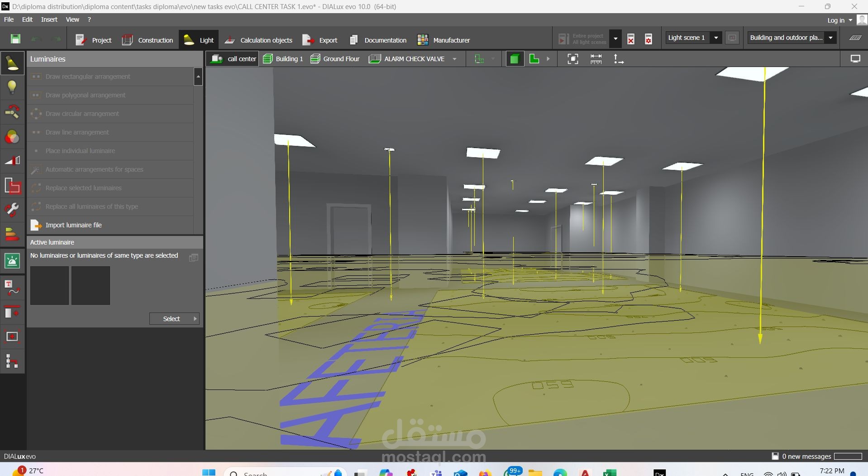
Task: Click the green Save project icon
Action: coord(15,39)
